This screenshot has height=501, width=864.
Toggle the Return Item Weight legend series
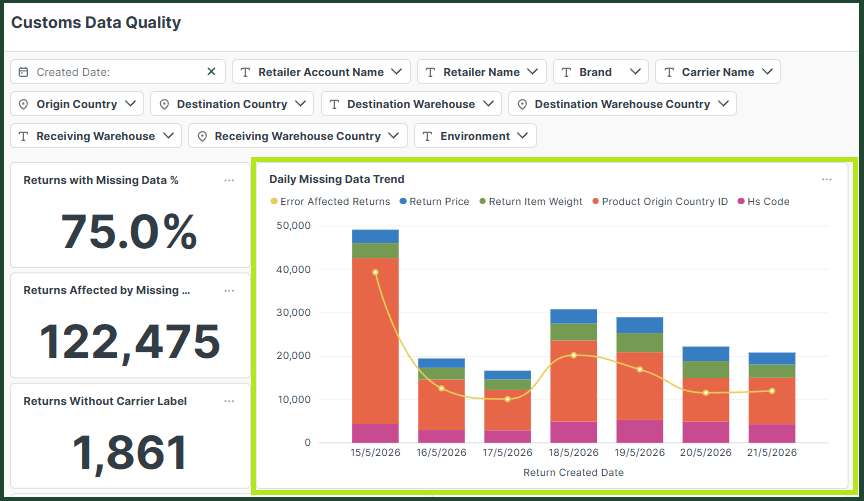pyautogui.click(x=531, y=202)
